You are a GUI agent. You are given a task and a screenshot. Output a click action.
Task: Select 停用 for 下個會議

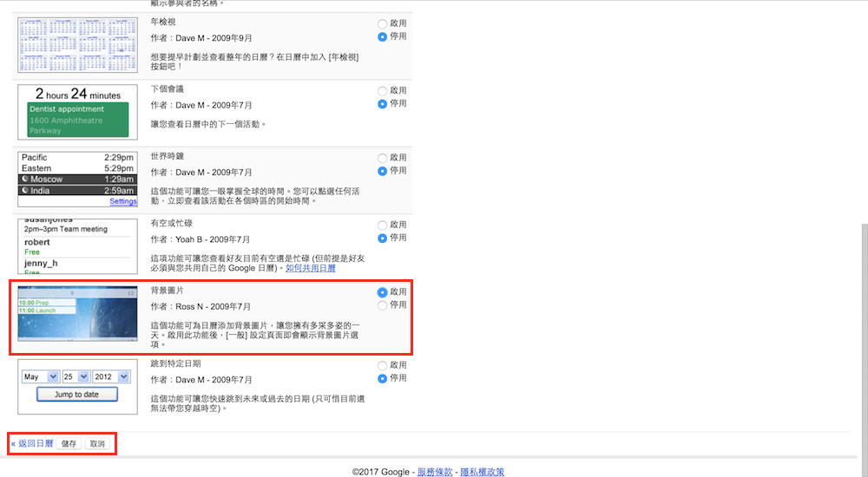point(382,104)
